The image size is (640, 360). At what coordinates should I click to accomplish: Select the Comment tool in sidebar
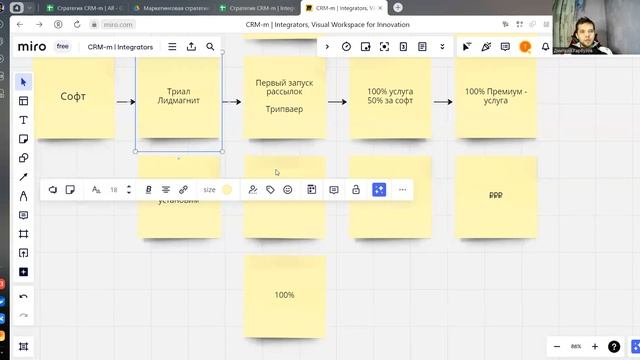coord(23,215)
